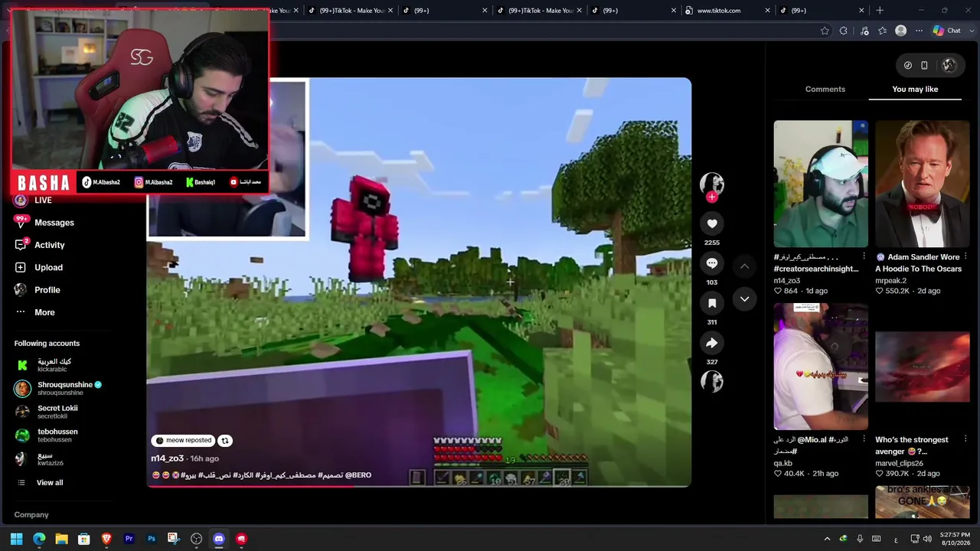Open the spinning sound disc below share
The image size is (980, 551).
point(712,381)
